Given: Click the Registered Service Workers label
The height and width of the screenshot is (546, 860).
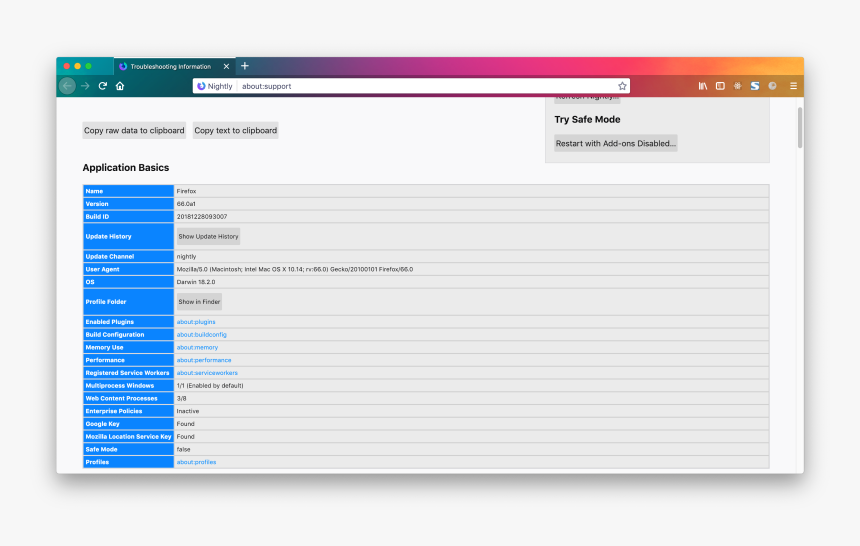Looking at the screenshot, I should click(x=127, y=373).
